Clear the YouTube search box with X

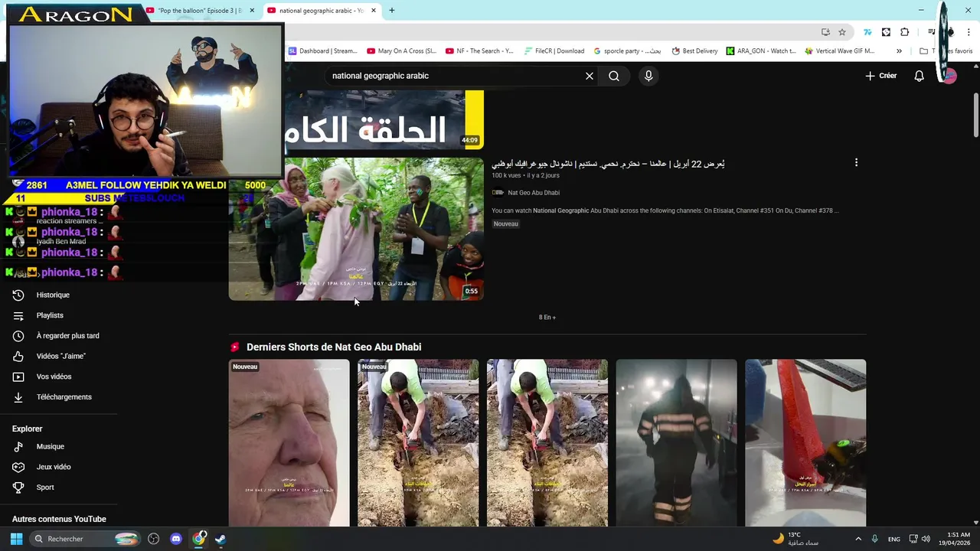(590, 76)
